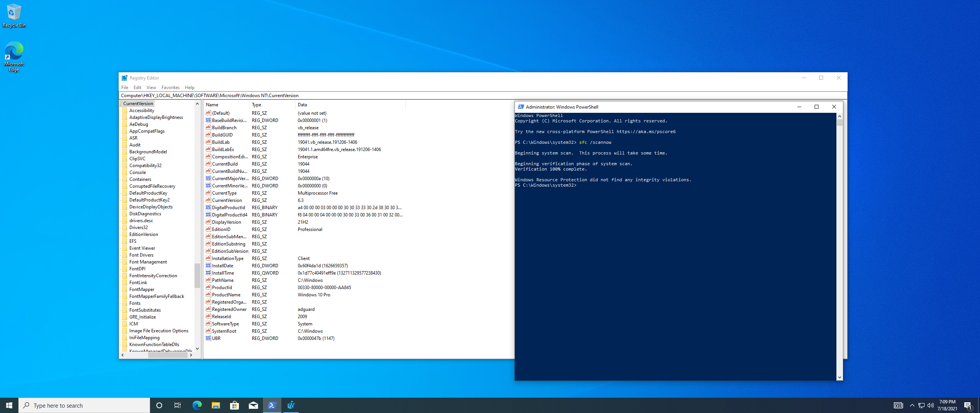980x413 pixels.
Task: Switch to Registry Editor via taskbar icon
Action: pyautogui.click(x=291, y=405)
